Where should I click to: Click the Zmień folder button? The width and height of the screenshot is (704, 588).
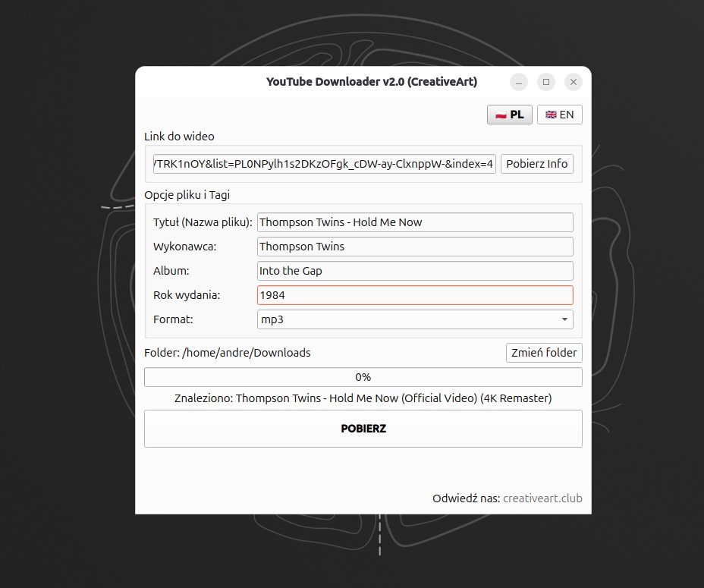544,353
